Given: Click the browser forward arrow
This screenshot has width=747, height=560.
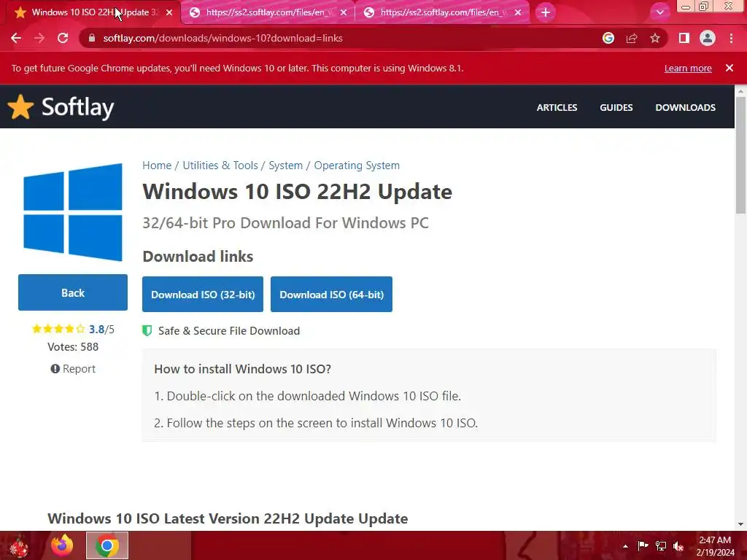Looking at the screenshot, I should pyautogui.click(x=39, y=38).
